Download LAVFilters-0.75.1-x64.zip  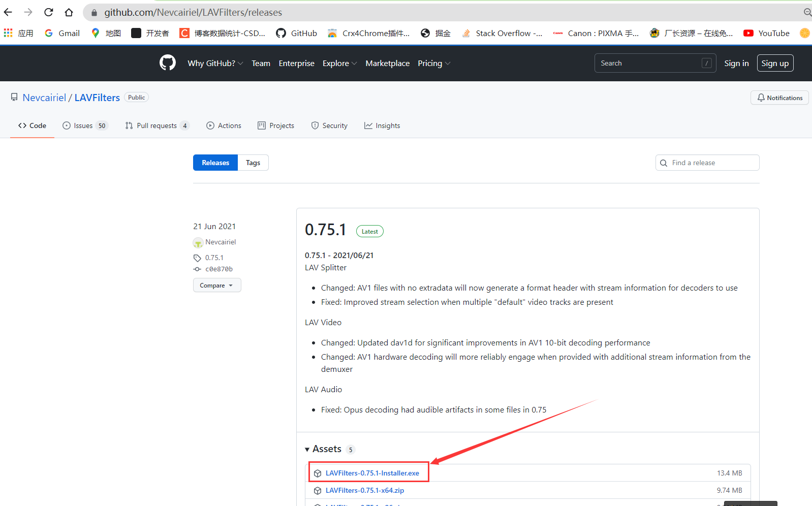point(365,490)
